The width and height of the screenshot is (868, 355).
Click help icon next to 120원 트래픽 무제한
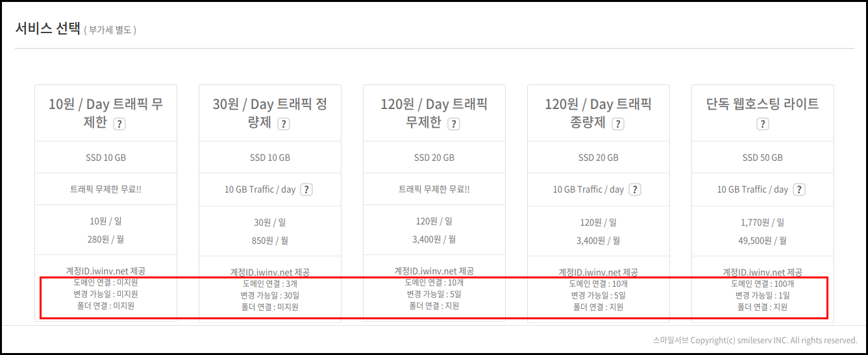[453, 124]
